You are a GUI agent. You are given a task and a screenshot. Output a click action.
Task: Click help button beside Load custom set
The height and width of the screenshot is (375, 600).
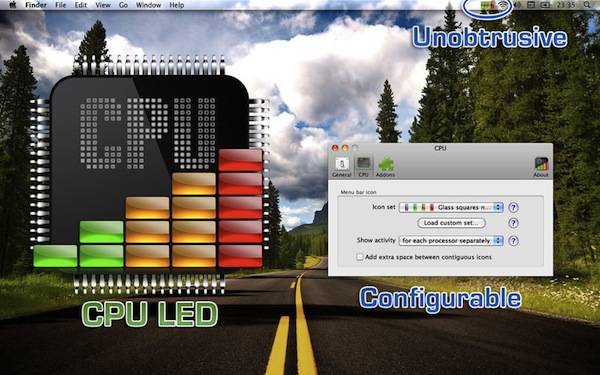[x=514, y=223]
